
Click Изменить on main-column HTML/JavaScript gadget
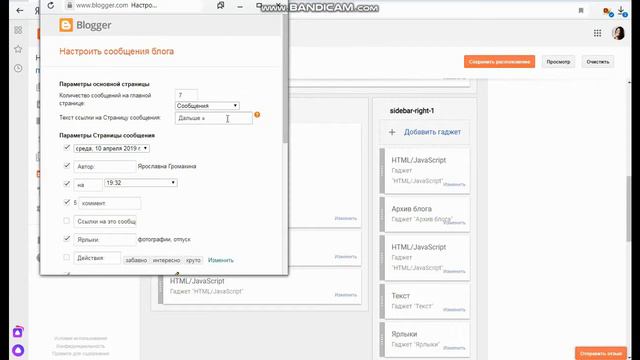[345, 295]
